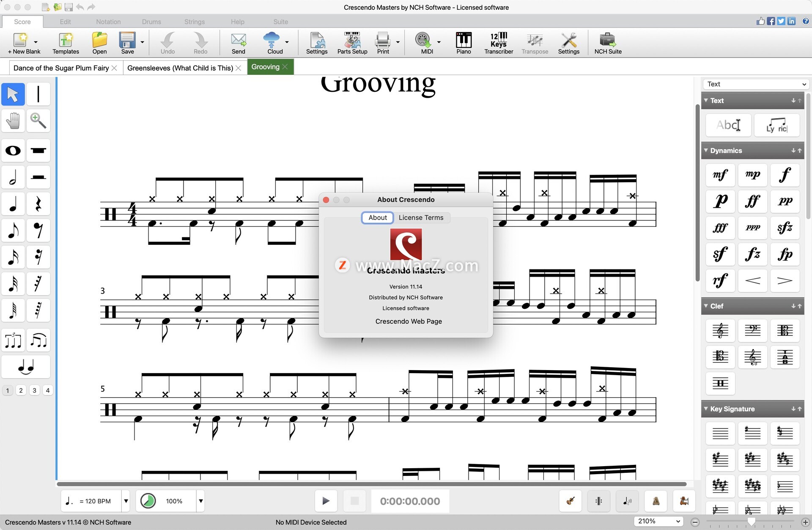
Task: Open the Piano keyboard
Action: pyautogui.click(x=464, y=43)
